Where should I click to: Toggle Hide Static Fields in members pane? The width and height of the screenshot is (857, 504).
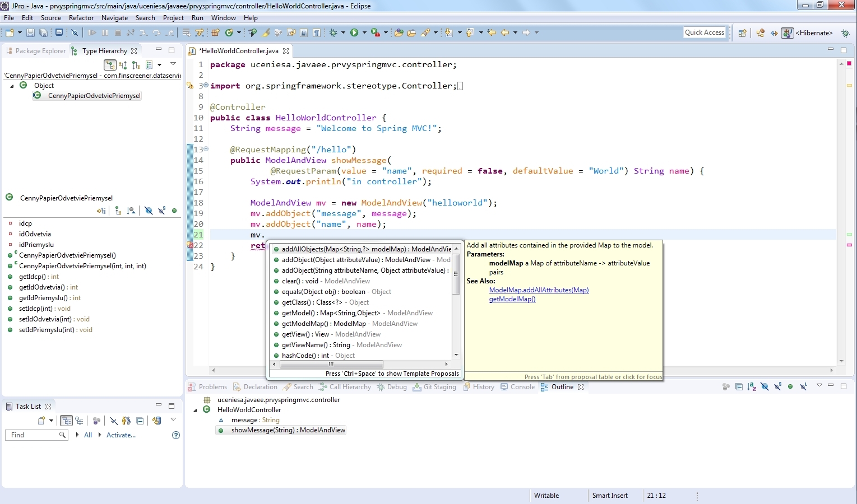point(162,211)
